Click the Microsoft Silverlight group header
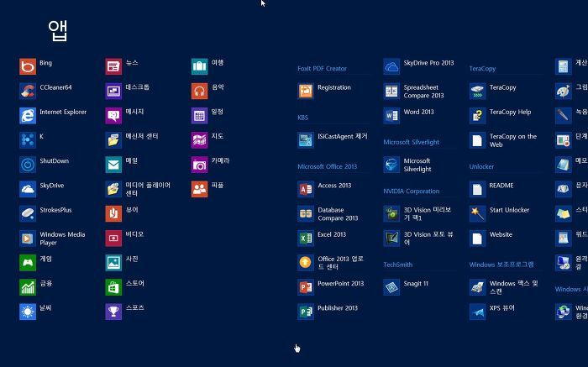Viewport: 588px width, 367px height. pos(411,142)
